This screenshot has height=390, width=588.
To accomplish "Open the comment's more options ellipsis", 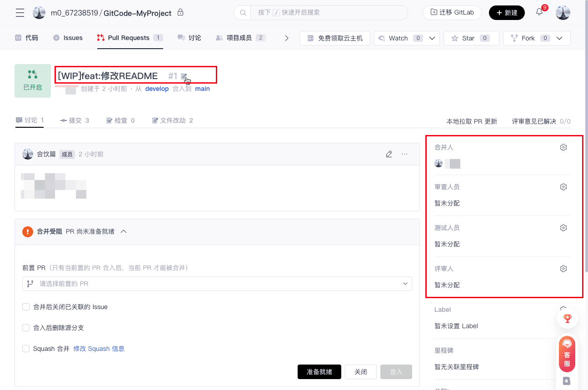I will coord(404,154).
